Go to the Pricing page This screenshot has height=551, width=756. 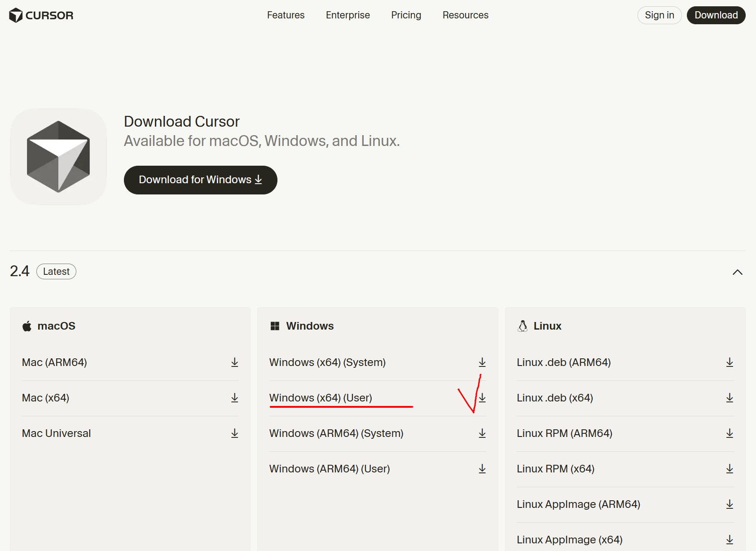[x=406, y=15]
